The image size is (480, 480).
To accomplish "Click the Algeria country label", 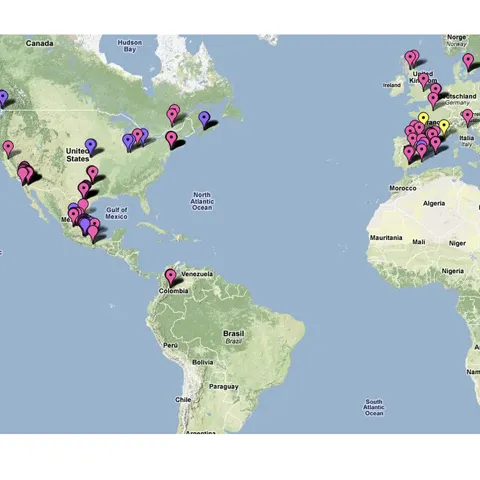I will click(x=434, y=203).
